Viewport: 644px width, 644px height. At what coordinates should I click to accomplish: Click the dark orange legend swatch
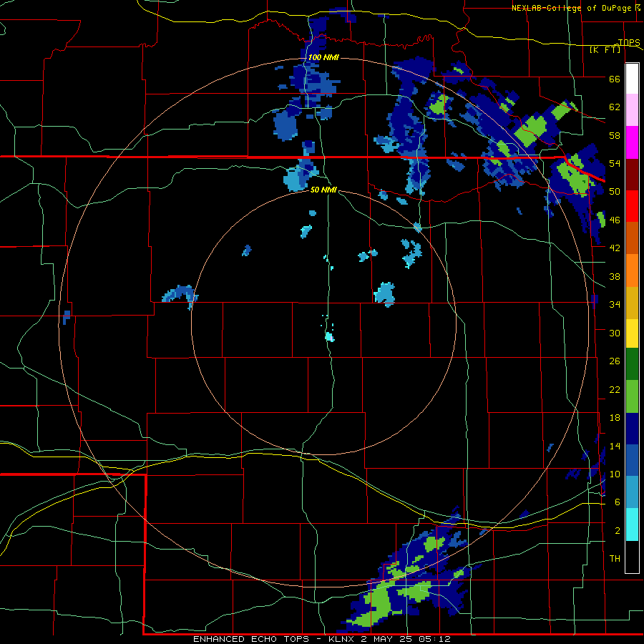click(x=632, y=238)
